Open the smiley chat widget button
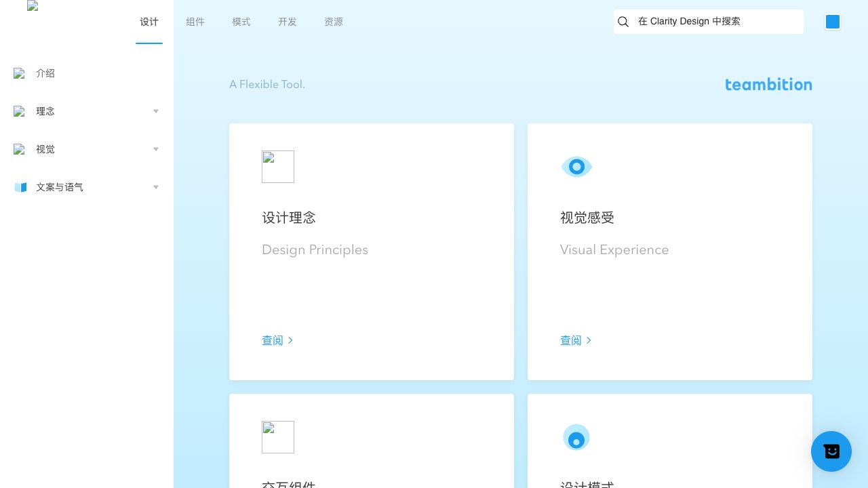The width and height of the screenshot is (868, 488). pyautogui.click(x=831, y=451)
